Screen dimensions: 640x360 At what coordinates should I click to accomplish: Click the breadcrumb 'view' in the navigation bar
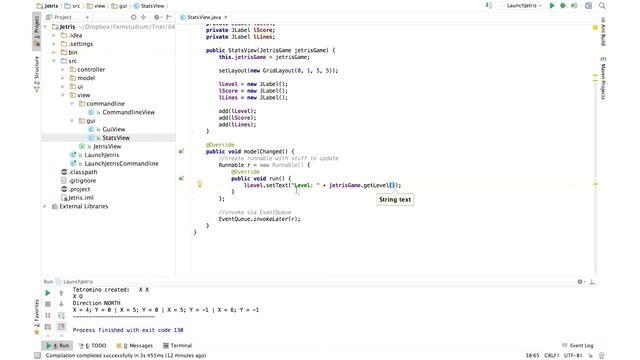point(96,6)
